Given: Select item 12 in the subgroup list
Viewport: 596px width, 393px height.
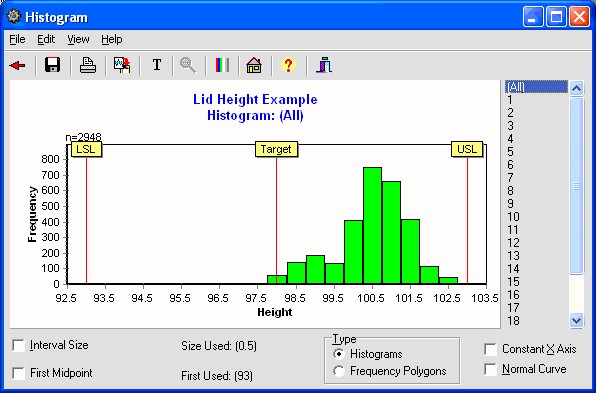Looking at the screenshot, I should tap(536, 243).
